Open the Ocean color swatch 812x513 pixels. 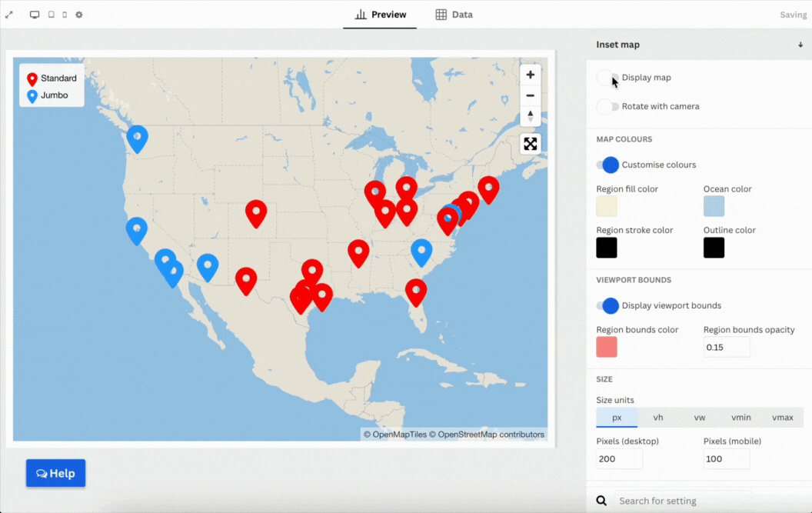[x=714, y=206]
